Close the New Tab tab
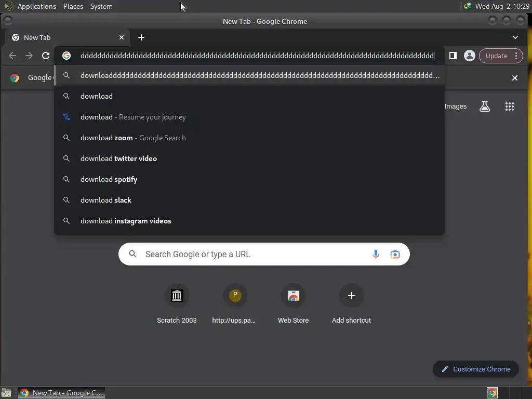This screenshot has width=532, height=399. click(122, 37)
